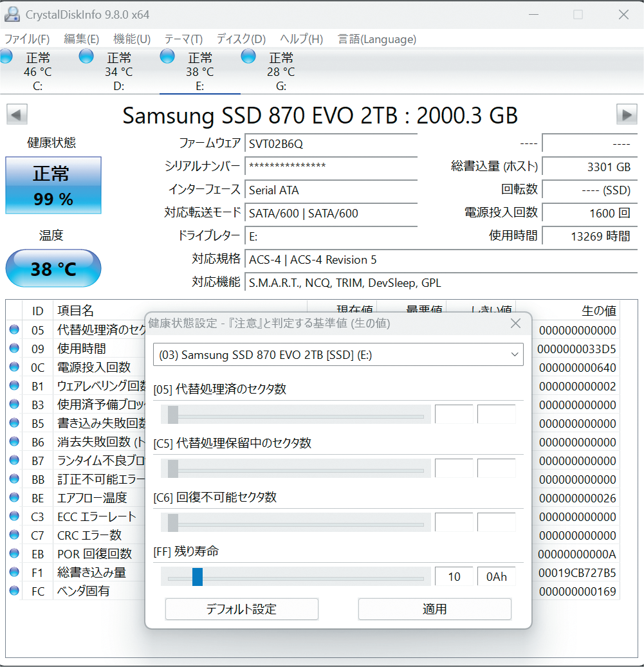Select the 総書き込み量 attribute row name
Screen dimensions: 644x667
pyautogui.click(x=92, y=572)
